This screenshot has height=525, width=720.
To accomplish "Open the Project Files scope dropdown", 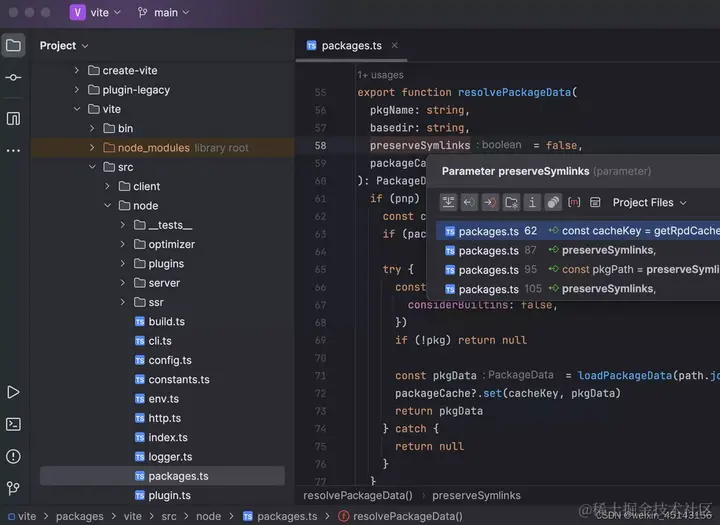I will pos(649,203).
